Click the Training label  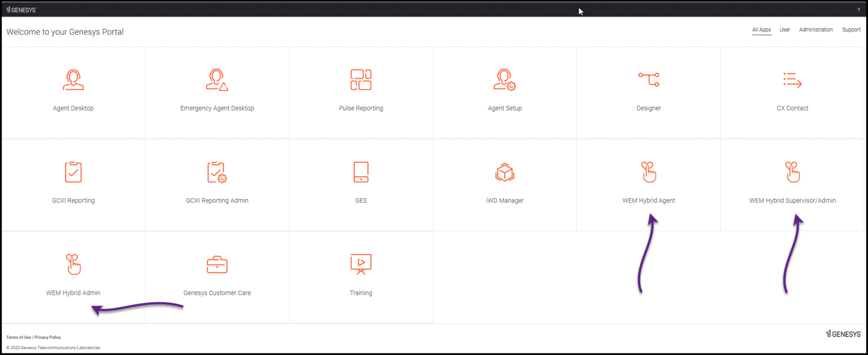coord(361,293)
